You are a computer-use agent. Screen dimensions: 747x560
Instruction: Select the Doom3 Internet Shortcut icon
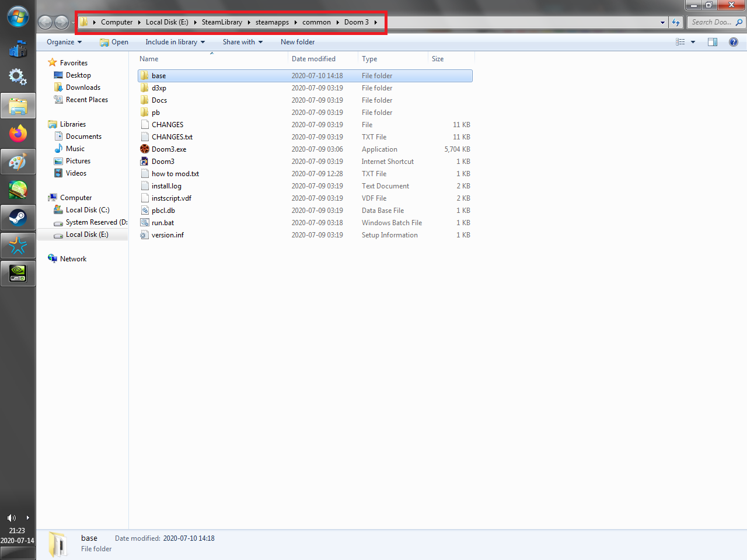pyautogui.click(x=145, y=162)
